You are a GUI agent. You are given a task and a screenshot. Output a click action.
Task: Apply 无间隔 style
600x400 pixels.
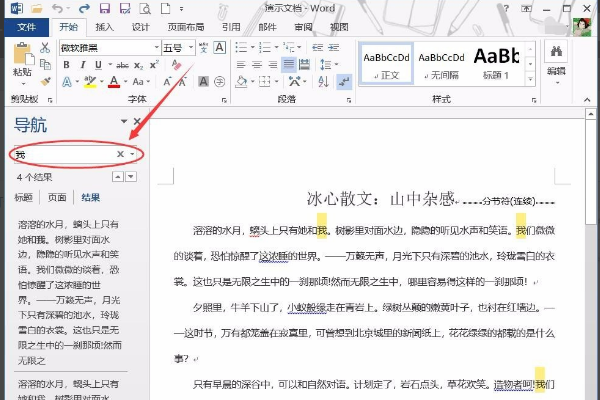pos(441,64)
